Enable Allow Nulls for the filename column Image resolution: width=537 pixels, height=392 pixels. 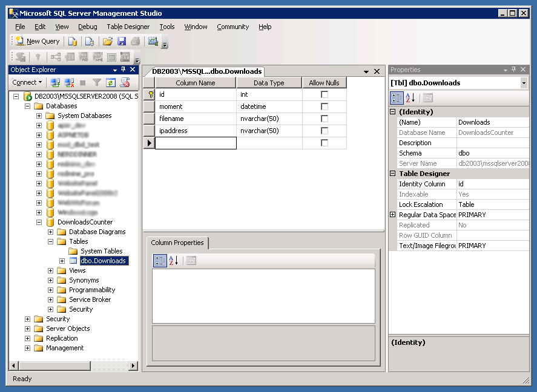[325, 119]
